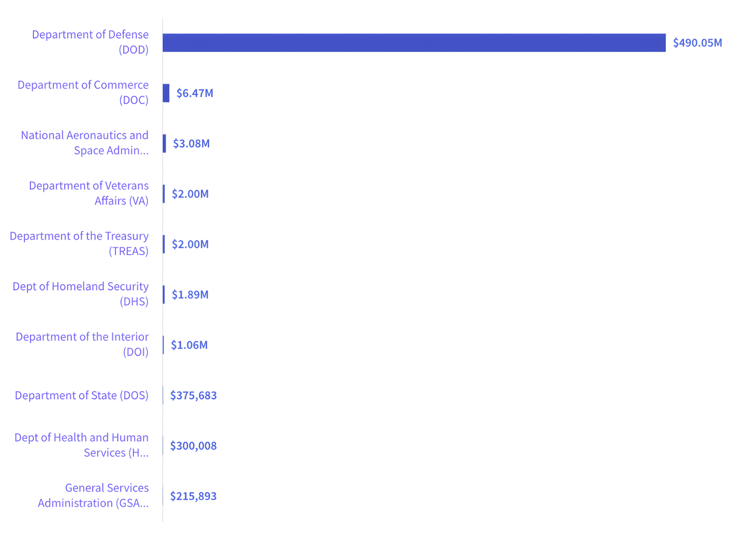Screen dimensions: 756x543
Task: Open Dept of Homeland Security (DHS) label
Action: (x=81, y=294)
